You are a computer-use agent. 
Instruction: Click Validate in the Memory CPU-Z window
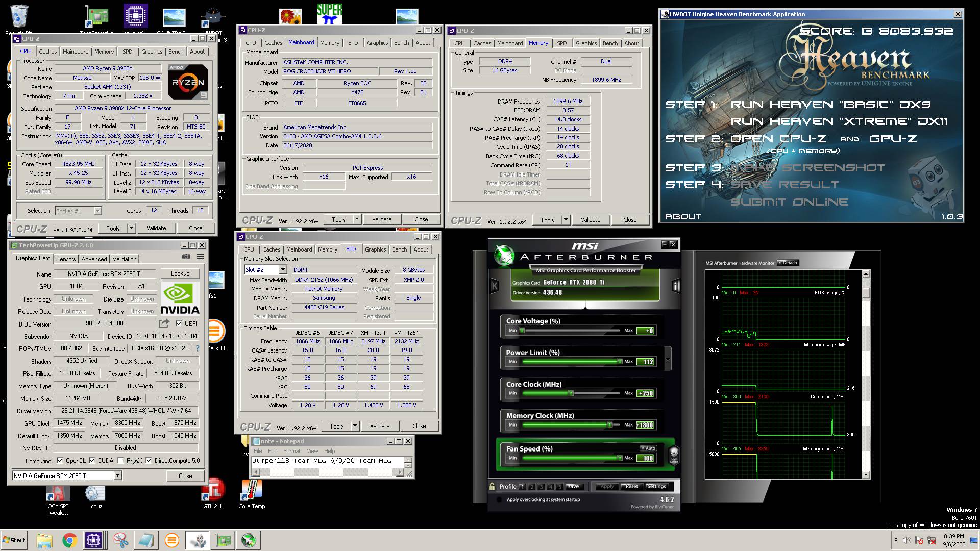591,220
